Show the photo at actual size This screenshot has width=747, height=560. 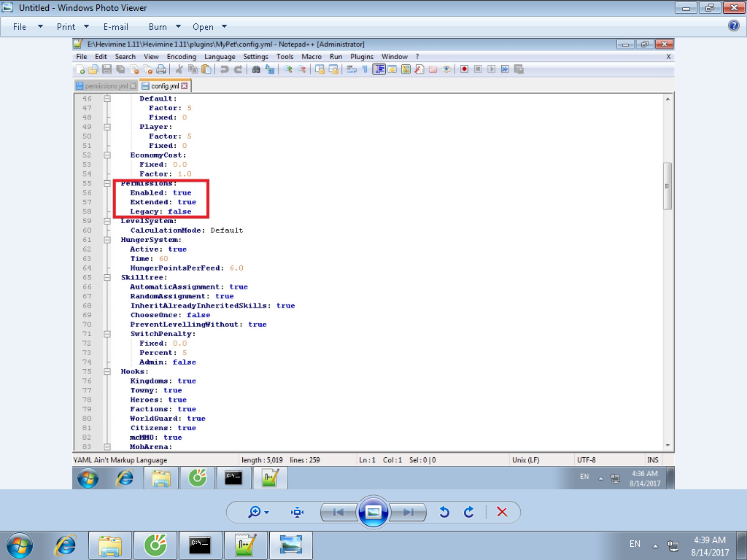click(298, 512)
